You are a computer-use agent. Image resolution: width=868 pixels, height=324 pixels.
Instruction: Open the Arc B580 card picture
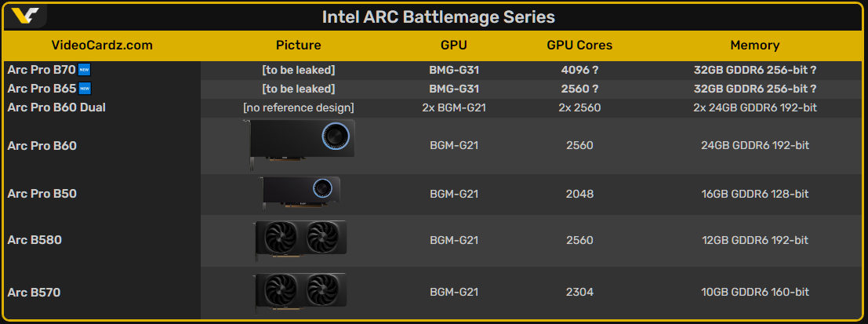300,240
